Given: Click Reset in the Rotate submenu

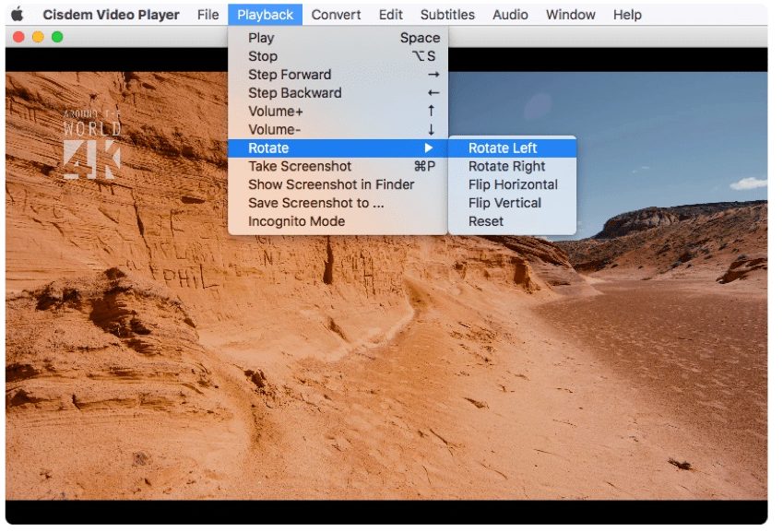Looking at the screenshot, I should [x=486, y=221].
